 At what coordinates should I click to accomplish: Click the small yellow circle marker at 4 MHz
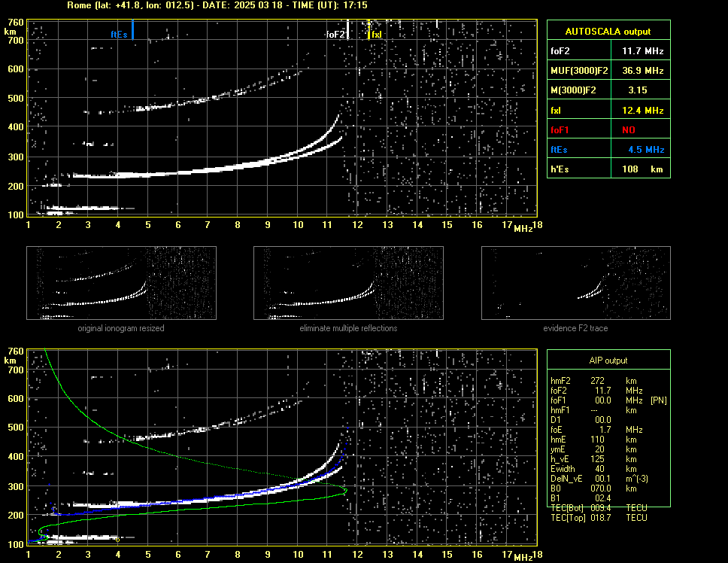click(x=117, y=540)
